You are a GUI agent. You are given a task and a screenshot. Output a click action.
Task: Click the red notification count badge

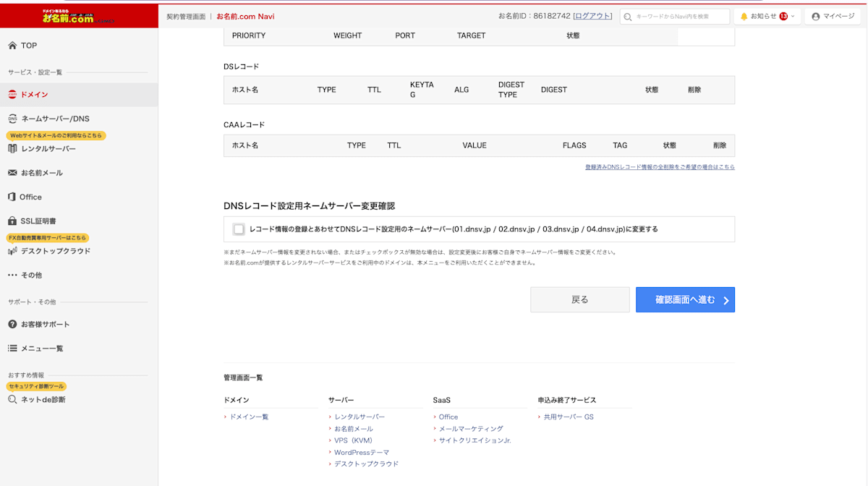pos(783,16)
